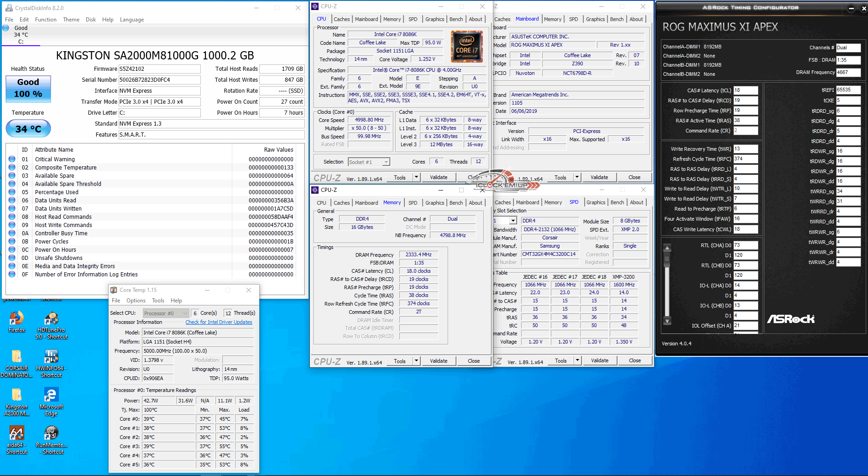Open the Options menu in Core Temp
This screenshot has width=868, height=476.
(x=136, y=301)
